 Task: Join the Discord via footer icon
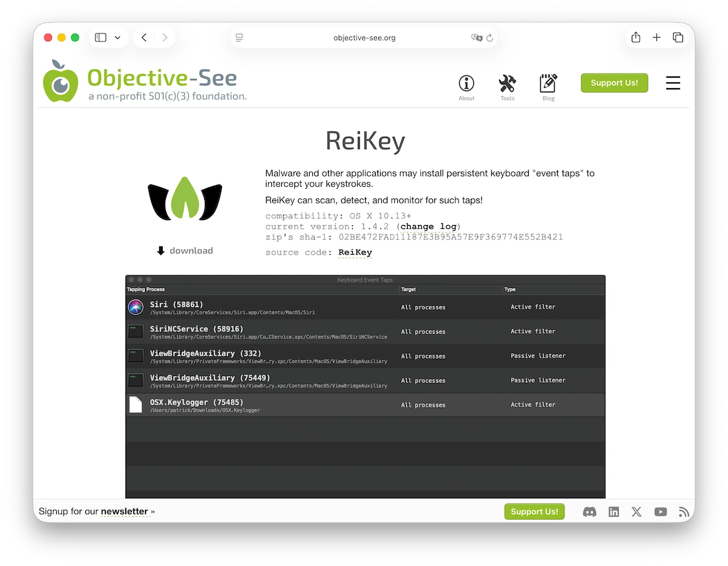(589, 511)
